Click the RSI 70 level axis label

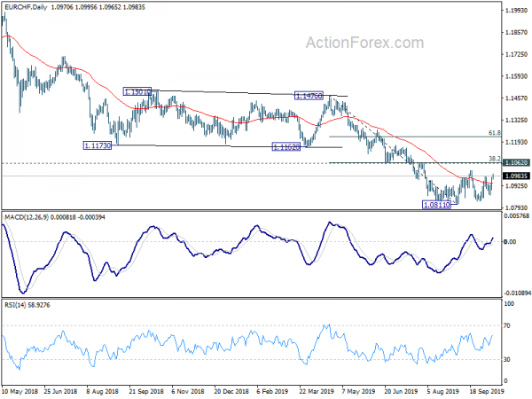(507, 325)
